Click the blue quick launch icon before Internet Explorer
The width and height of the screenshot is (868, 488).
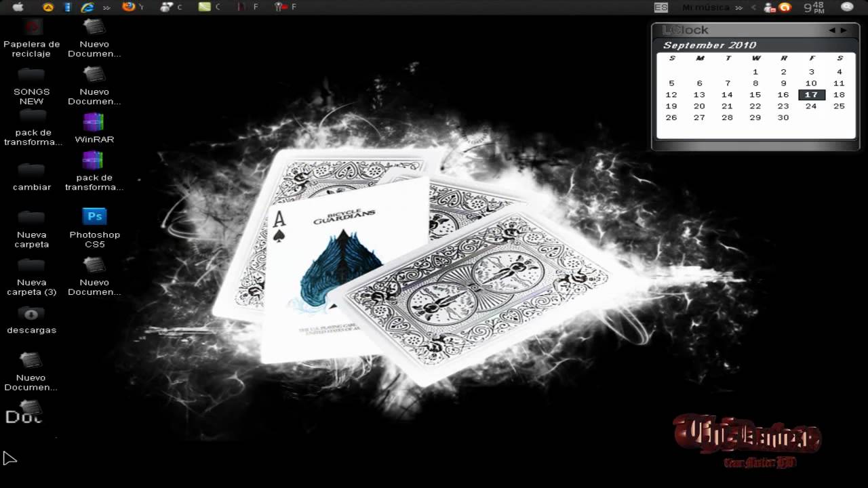[67, 7]
